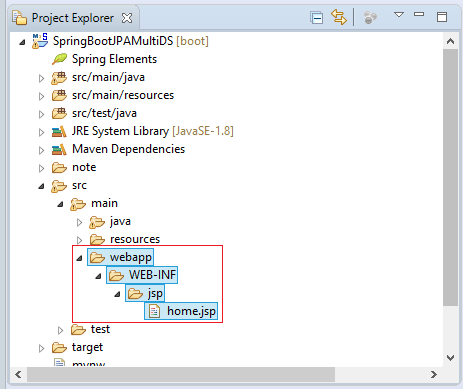463x389 pixels.
Task: Click the Collapse All toolbar icon
Action: click(316, 18)
